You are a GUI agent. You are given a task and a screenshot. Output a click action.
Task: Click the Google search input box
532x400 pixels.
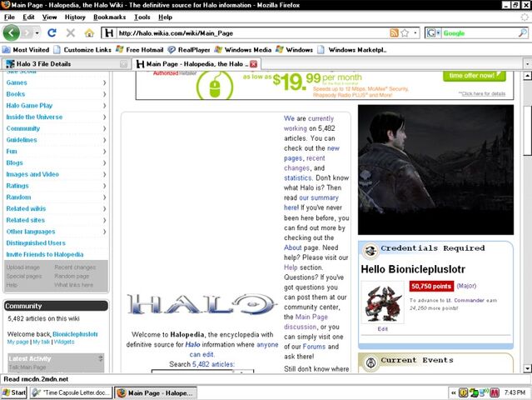point(480,33)
